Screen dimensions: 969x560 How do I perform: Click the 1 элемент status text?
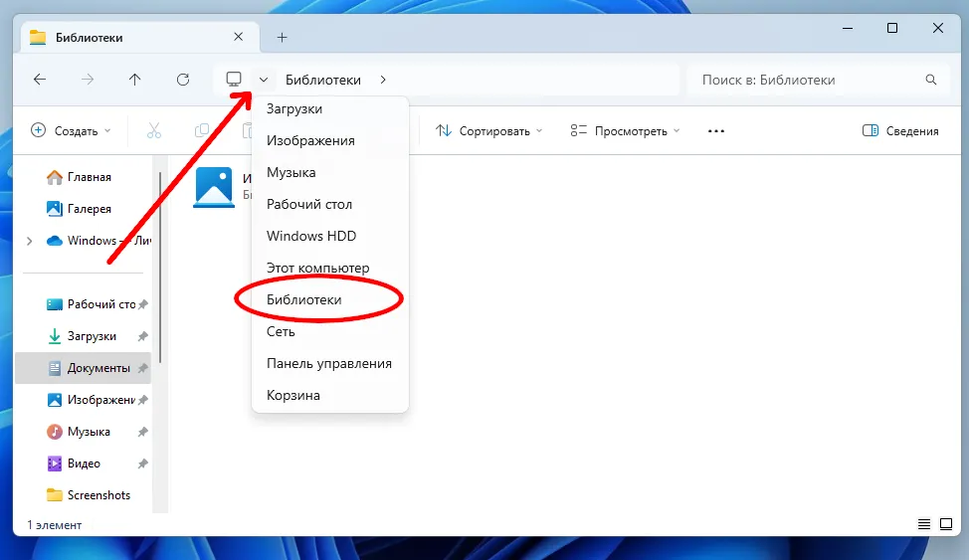pyautogui.click(x=55, y=525)
